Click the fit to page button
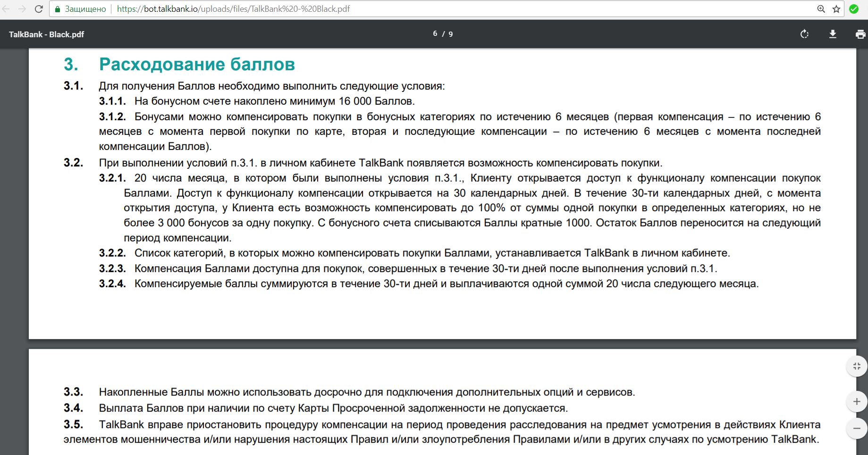This screenshot has width=868, height=455. [x=857, y=366]
